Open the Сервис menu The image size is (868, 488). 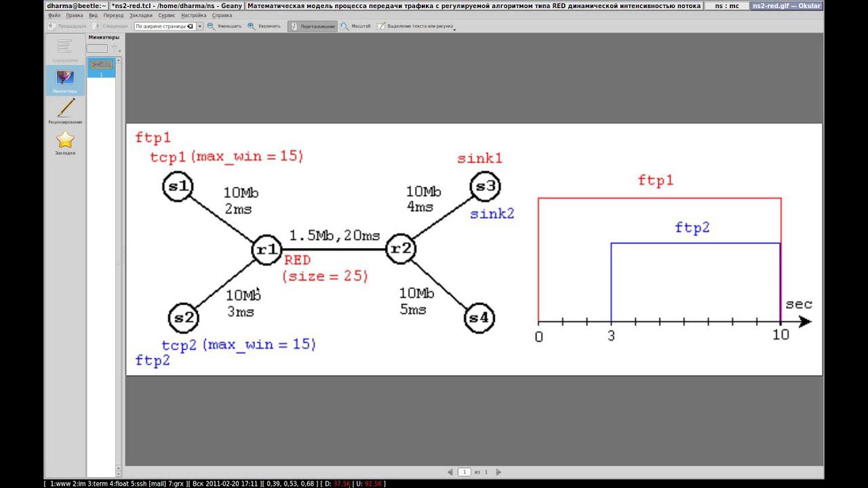166,15
